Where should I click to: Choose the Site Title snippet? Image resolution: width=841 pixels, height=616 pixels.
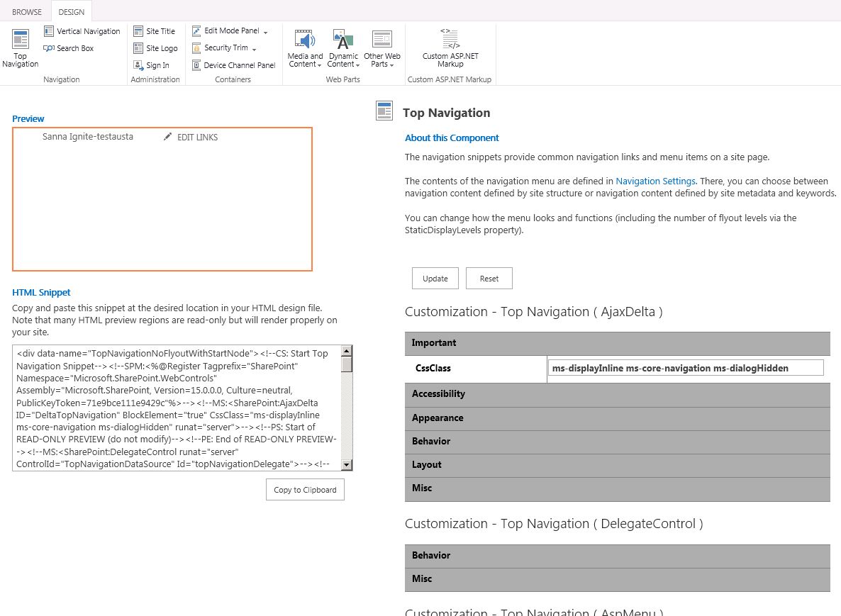[x=155, y=30]
